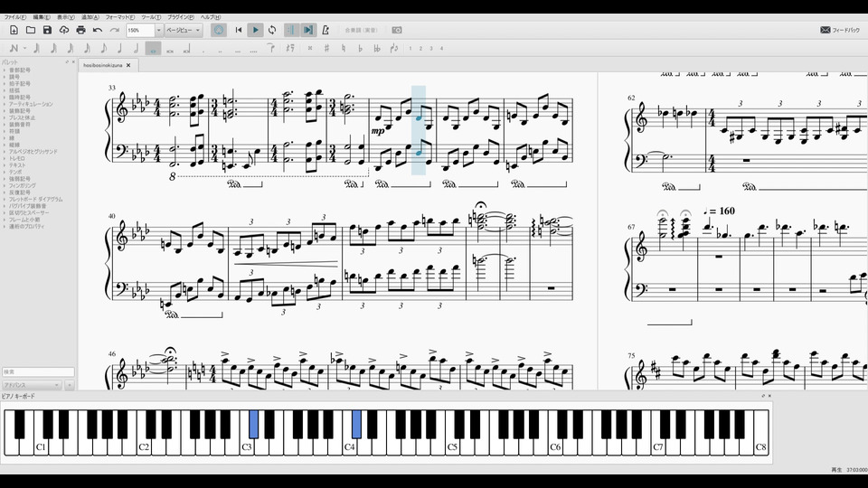
Task: Switch to voice 1
Action: point(410,49)
